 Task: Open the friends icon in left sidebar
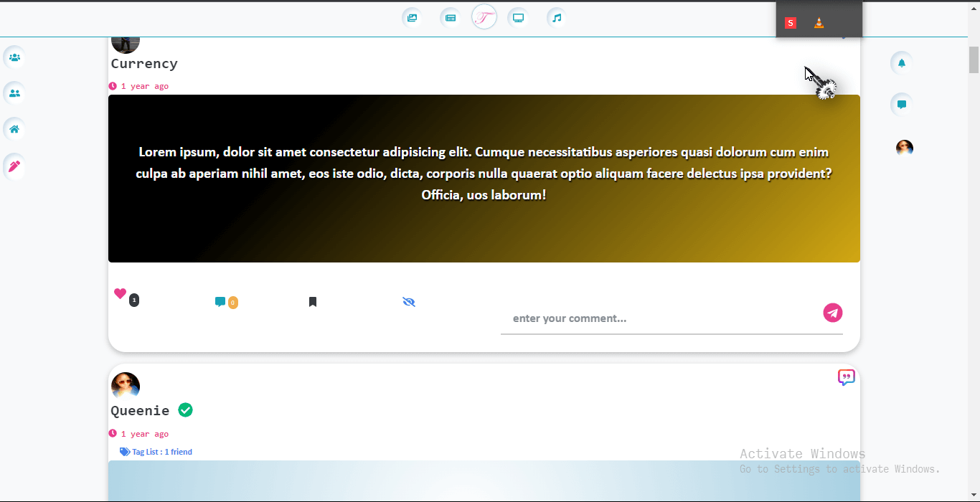click(14, 93)
